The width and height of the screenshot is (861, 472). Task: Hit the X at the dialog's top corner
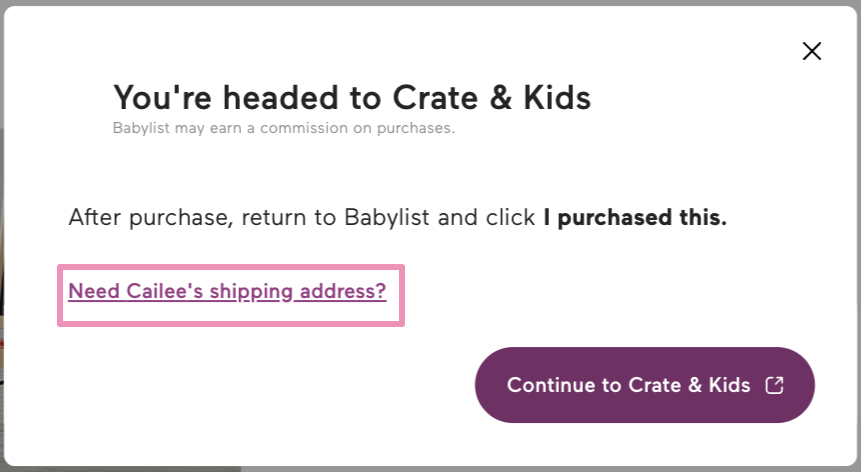[812, 51]
